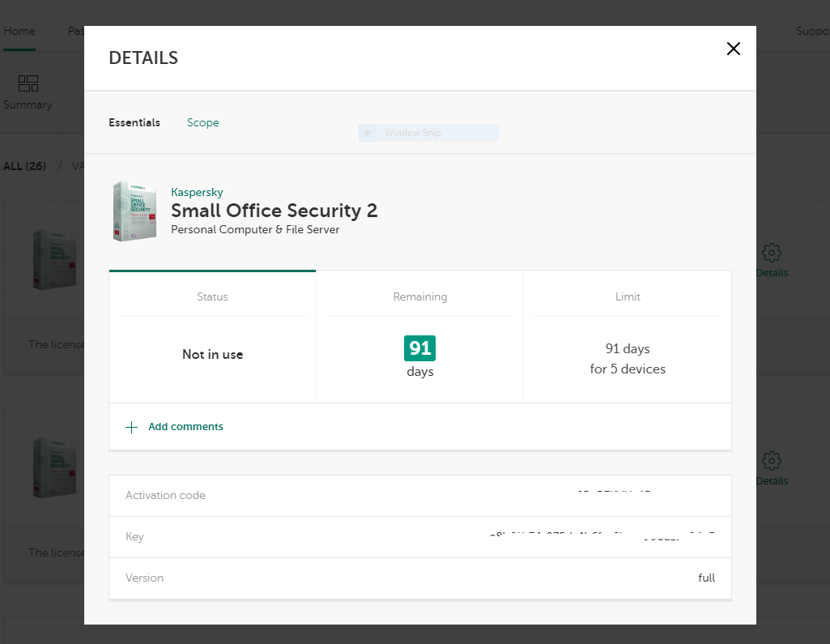Click upper product box thumbnail in background
The width and height of the screenshot is (830, 644).
click(54, 259)
